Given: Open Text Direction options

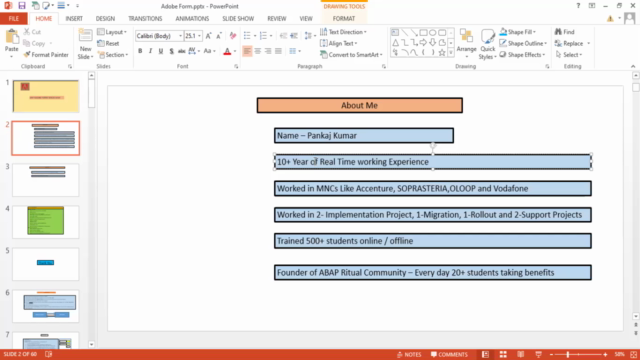Looking at the screenshot, I should click(343, 32).
